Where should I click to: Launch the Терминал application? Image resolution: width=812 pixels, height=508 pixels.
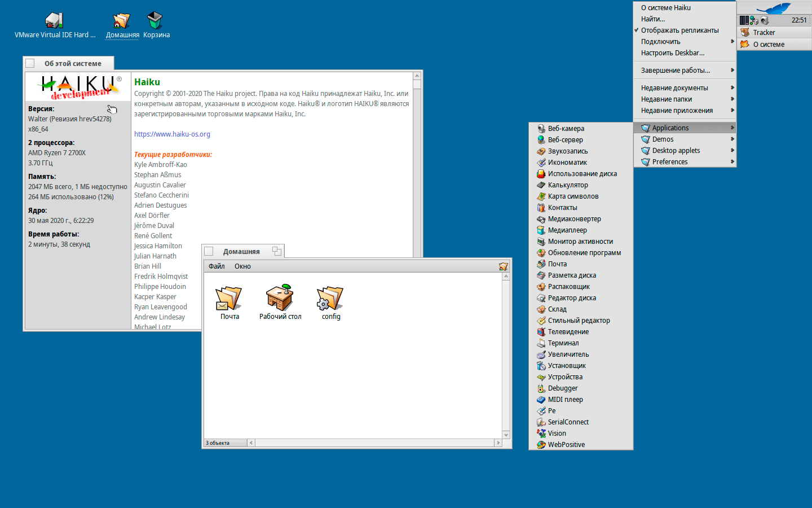(x=581, y=343)
